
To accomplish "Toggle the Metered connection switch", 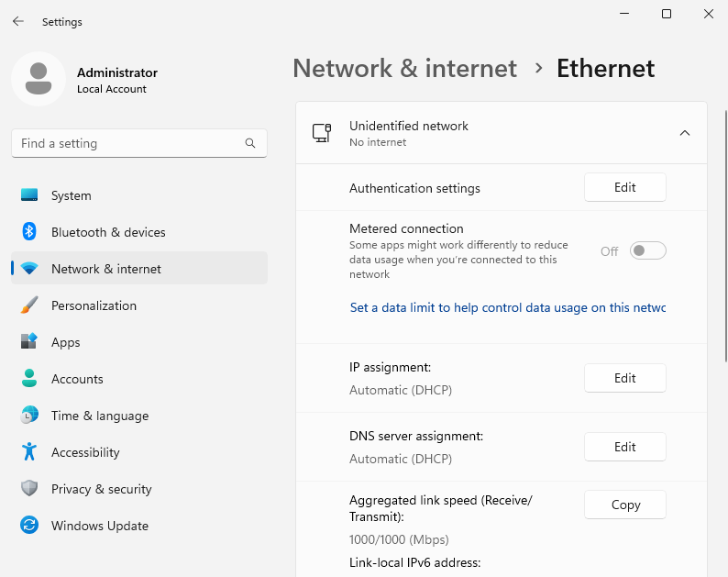I will pos(647,250).
